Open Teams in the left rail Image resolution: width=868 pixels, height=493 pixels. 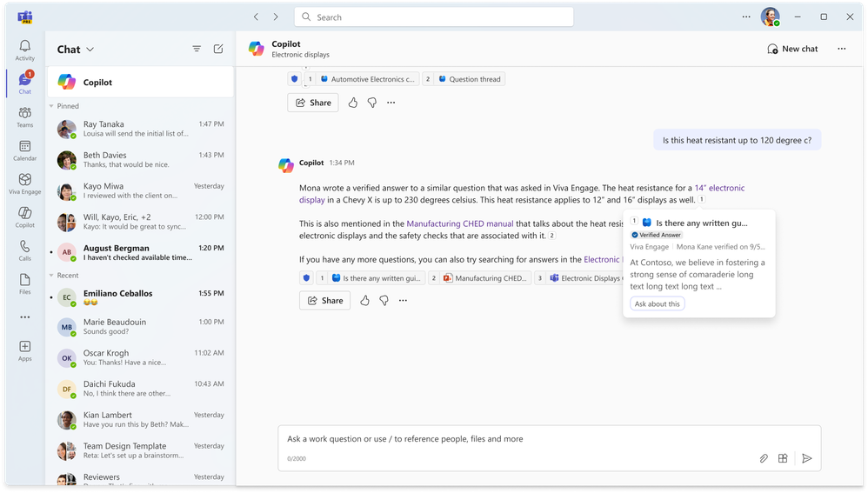click(x=25, y=117)
